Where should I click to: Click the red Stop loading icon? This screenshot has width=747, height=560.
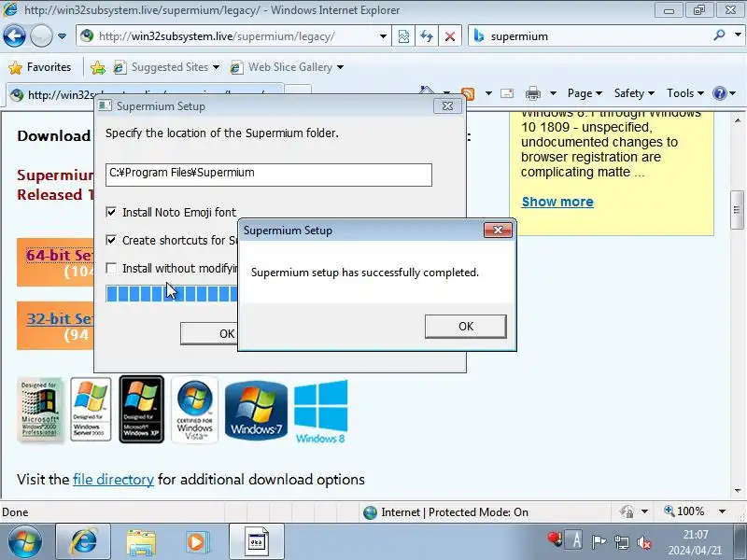449,36
